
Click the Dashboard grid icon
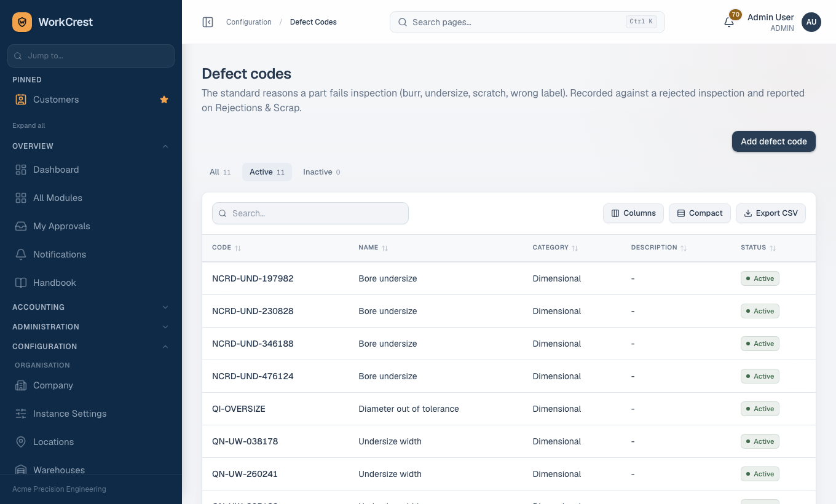[x=21, y=170]
